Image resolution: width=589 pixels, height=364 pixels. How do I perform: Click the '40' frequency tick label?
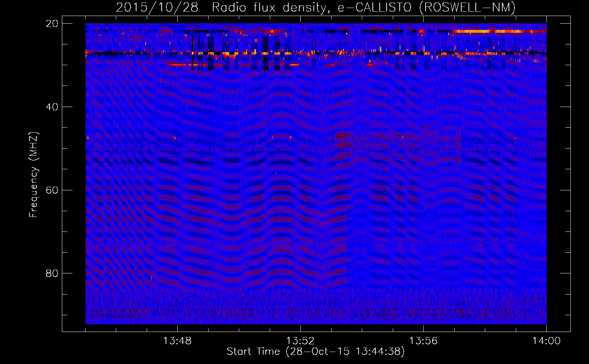[52, 107]
